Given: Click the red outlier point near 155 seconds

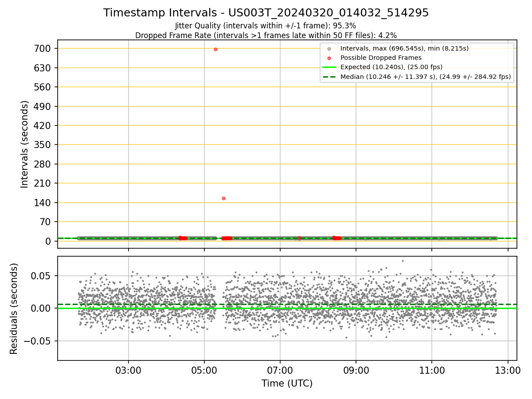Looking at the screenshot, I should click(223, 198).
